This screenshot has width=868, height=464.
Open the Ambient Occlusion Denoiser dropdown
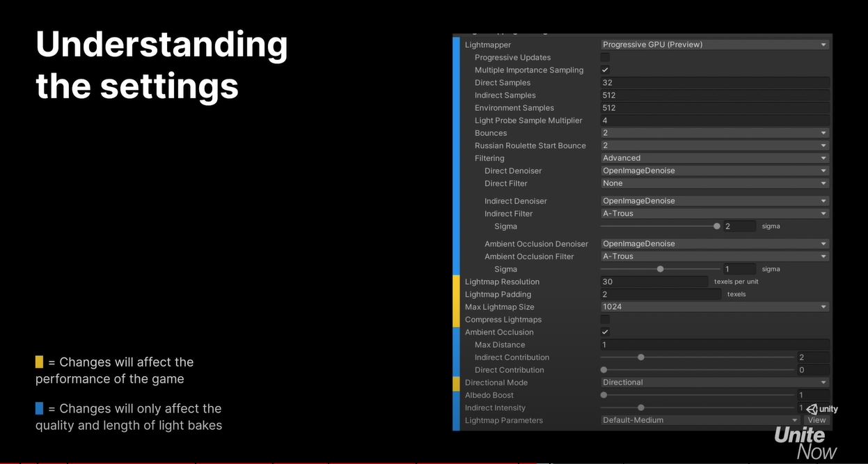pos(713,243)
